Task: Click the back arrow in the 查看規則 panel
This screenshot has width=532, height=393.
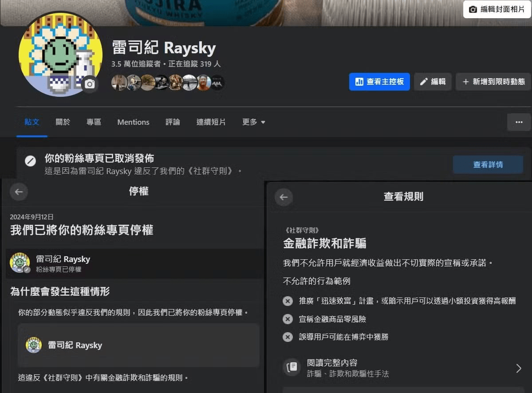Action: (x=284, y=197)
